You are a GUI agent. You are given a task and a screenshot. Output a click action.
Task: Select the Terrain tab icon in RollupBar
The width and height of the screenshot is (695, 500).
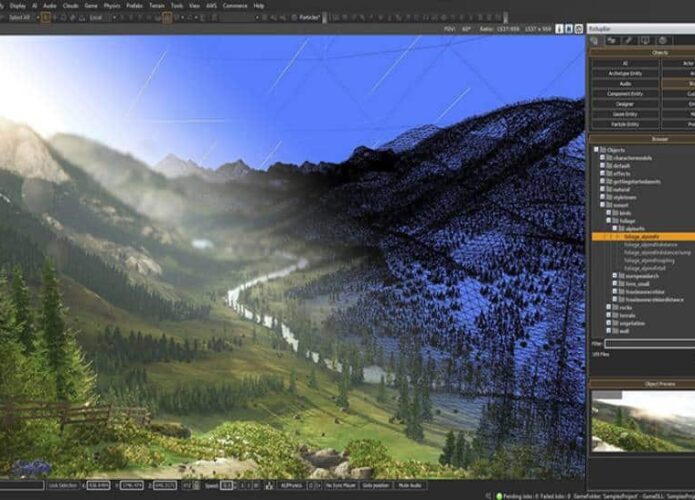[611, 41]
